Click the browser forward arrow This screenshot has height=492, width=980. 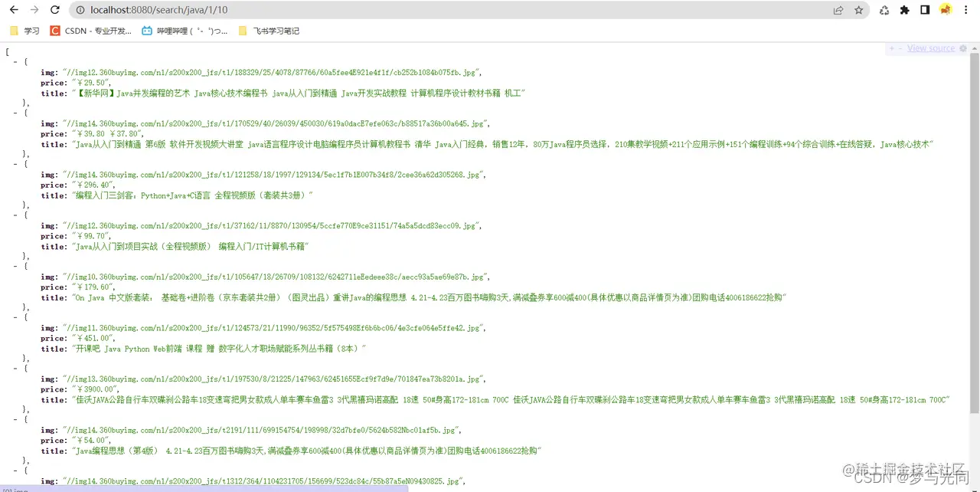34,10
